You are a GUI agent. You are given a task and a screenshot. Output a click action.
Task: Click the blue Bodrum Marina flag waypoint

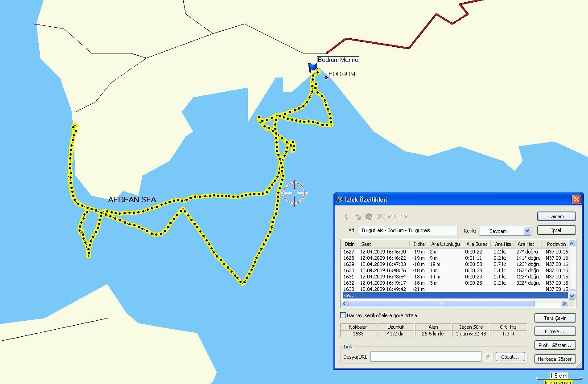[x=313, y=68]
